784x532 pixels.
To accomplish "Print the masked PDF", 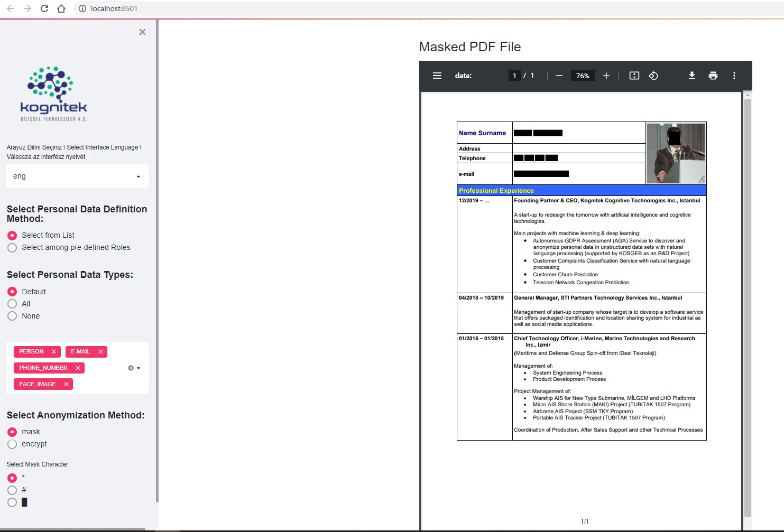I will [713, 76].
